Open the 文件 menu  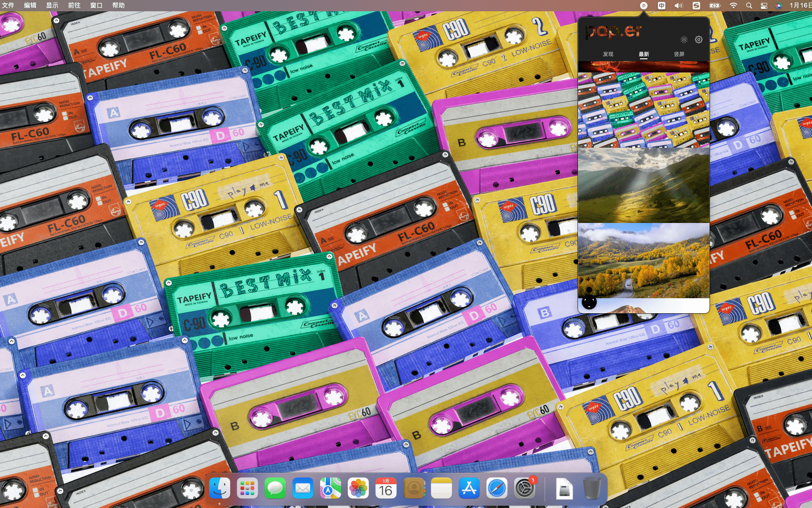(8, 6)
